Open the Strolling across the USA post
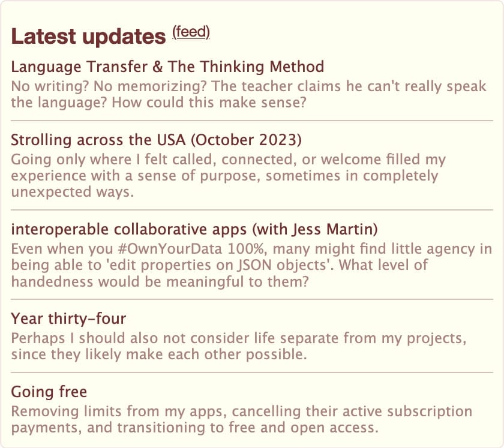The image size is (504, 448). 156,140
